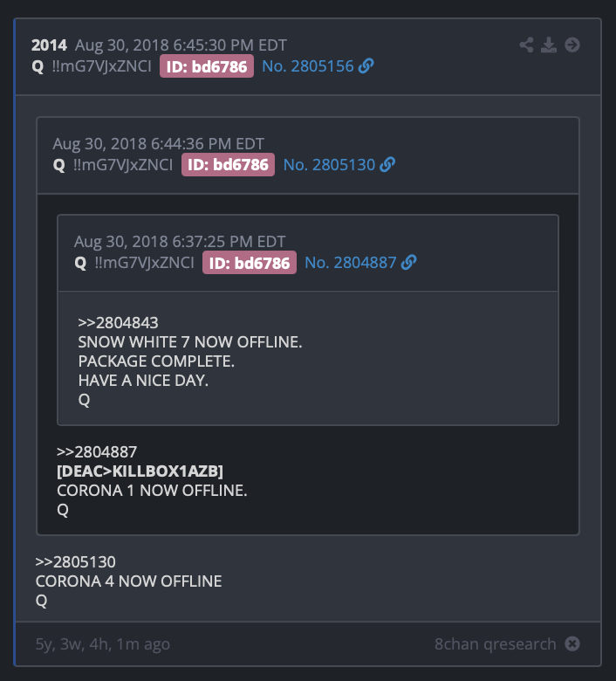Click the 8chan qresearch source label
Image resolution: width=616 pixels, height=681 pixels.
tap(496, 643)
